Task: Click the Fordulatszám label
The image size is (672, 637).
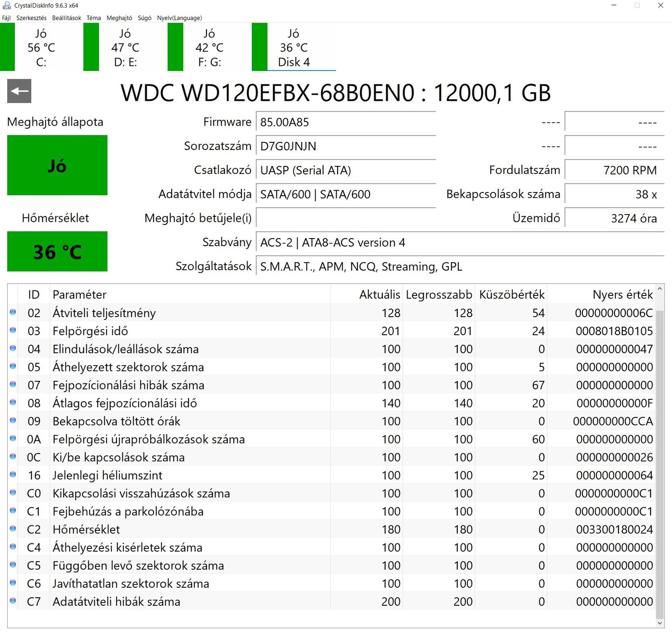Action: pos(525,170)
